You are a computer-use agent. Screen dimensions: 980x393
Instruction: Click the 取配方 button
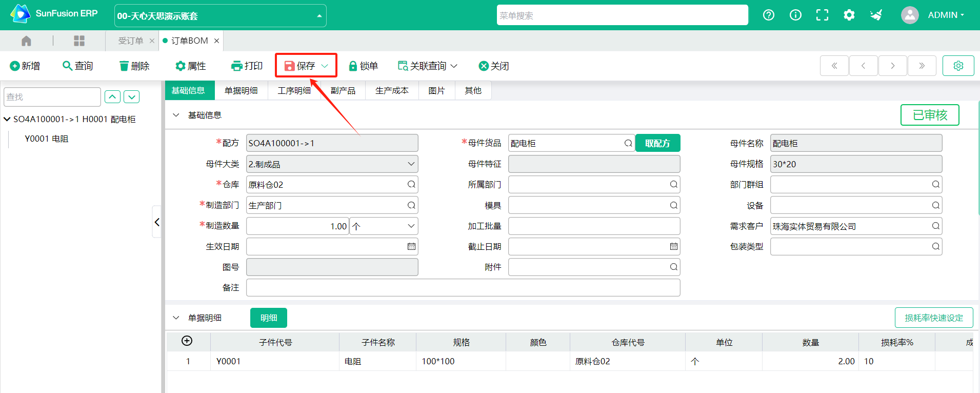pyautogui.click(x=657, y=143)
